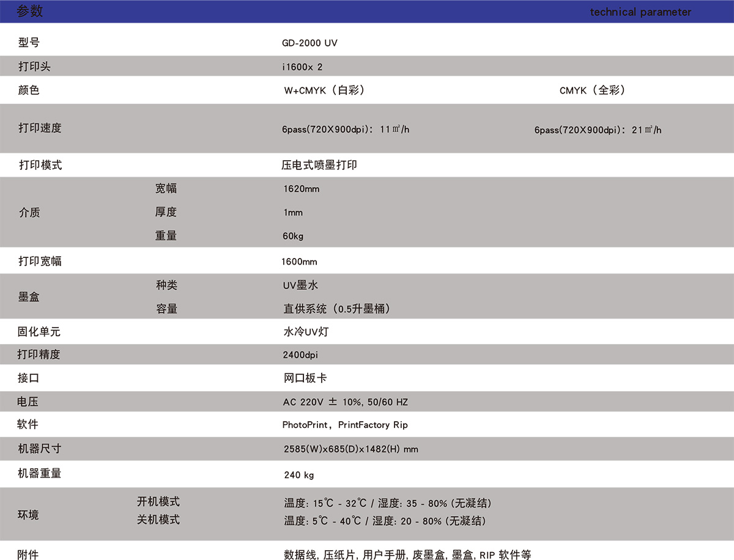Click the 参数 header title
This screenshot has width=734, height=560.
(29, 11)
